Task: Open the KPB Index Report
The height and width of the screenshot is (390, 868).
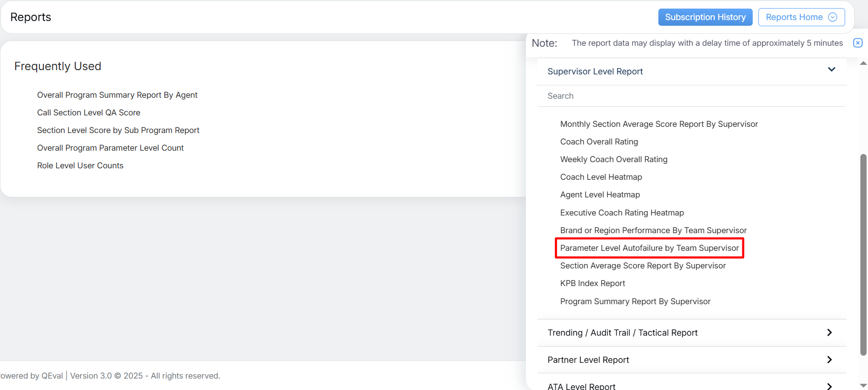Action: (x=593, y=283)
